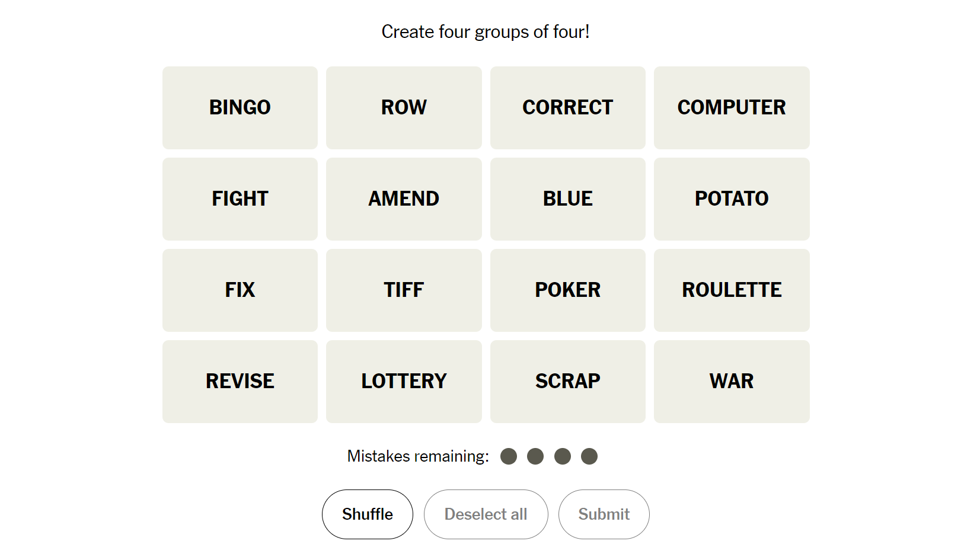Select the WAR word tile
The image size is (980, 544).
click(732, 382)
